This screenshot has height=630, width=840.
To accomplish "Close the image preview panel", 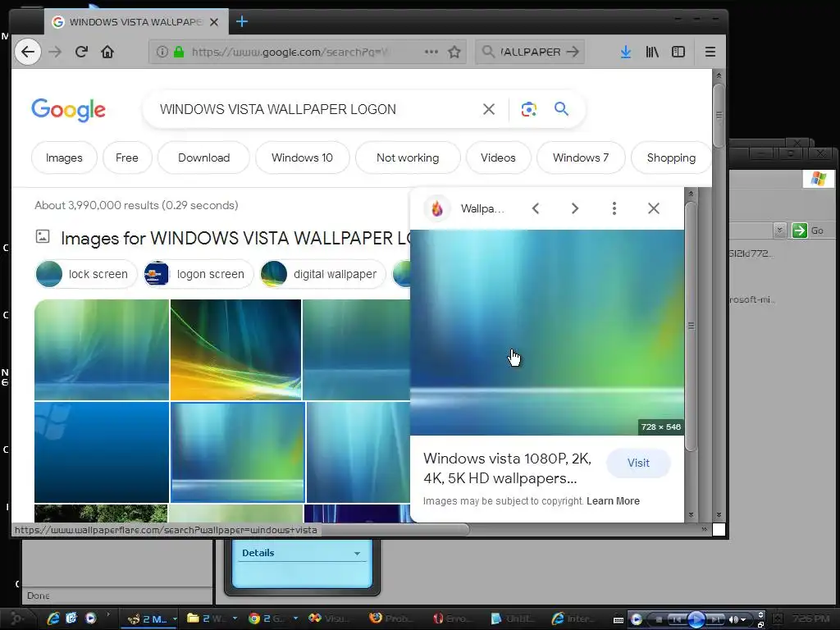I will (654, 208).
